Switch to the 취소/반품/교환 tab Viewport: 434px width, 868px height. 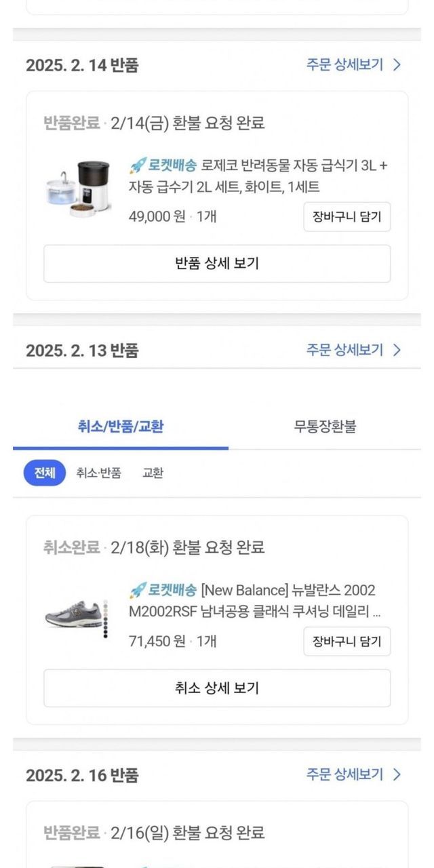pos(121,427)
